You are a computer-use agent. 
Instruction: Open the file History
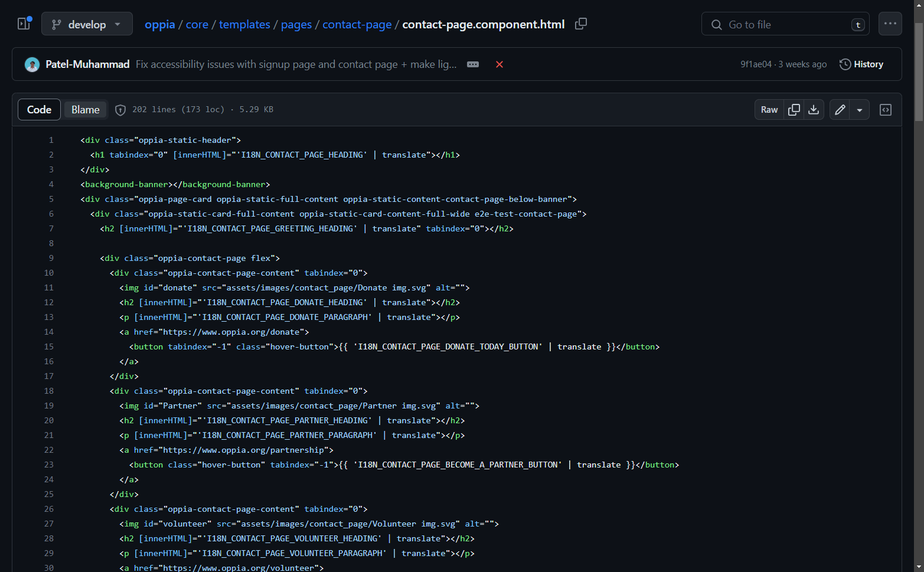[x=861, y=64]
